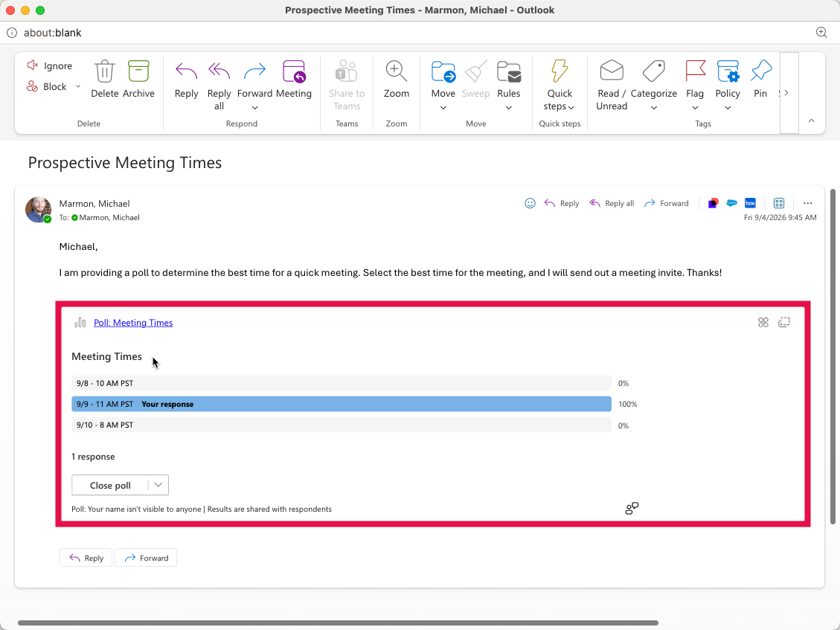
Task: Flag this message
Action: pos(695,79)
